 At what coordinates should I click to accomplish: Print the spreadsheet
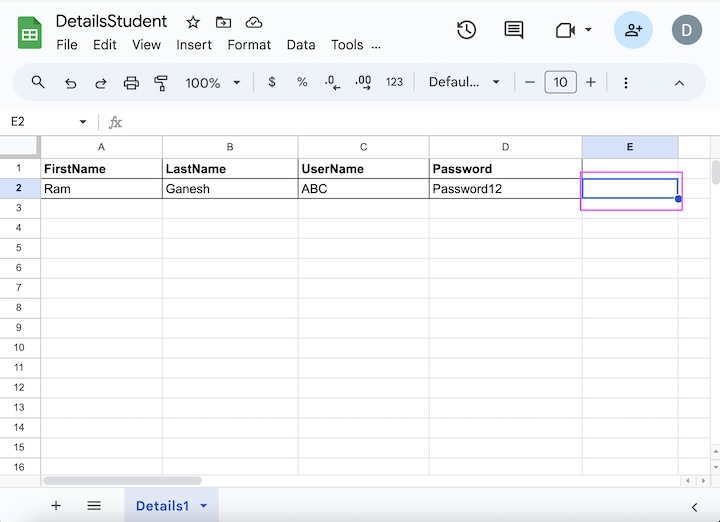[x=131, y=82]
